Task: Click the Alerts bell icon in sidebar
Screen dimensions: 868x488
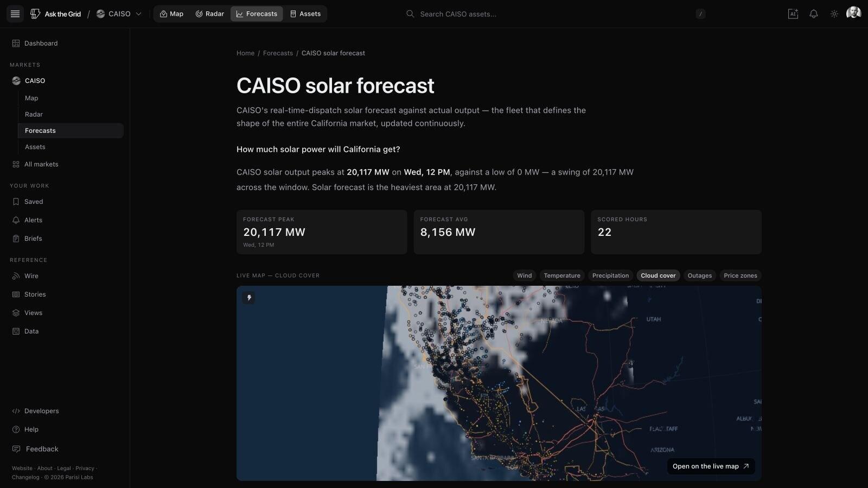Action: [16, 220]
